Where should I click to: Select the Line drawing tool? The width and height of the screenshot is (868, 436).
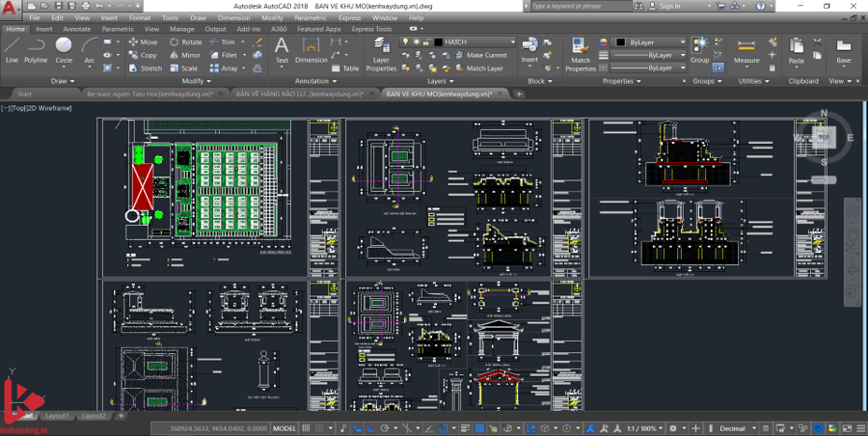12,49
